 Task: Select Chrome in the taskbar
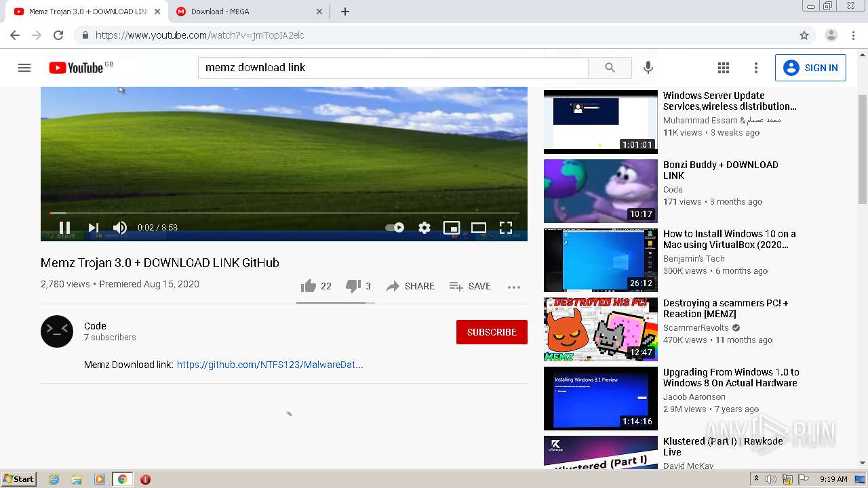[x=122, y=479]
